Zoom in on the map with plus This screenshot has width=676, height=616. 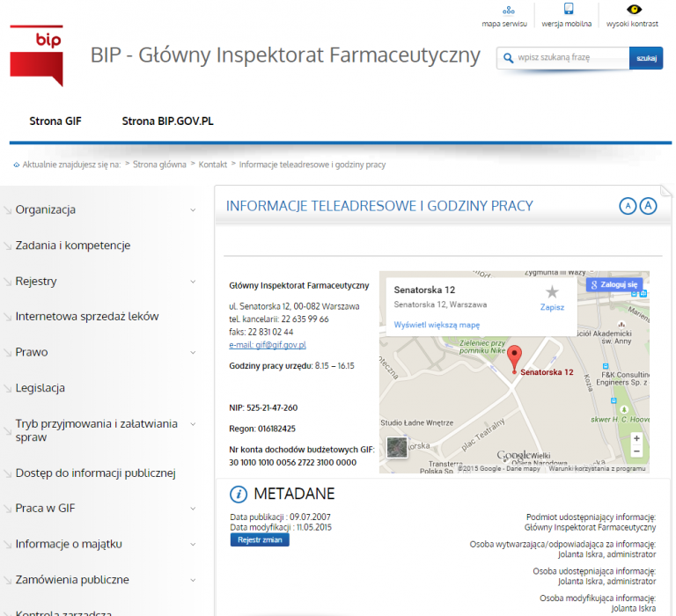tap(636, 438)
